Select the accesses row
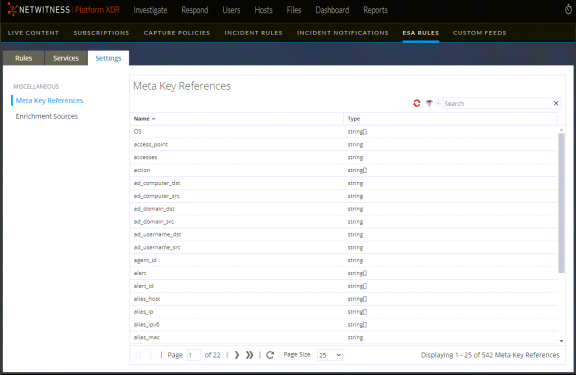 [x=344, y=157]
